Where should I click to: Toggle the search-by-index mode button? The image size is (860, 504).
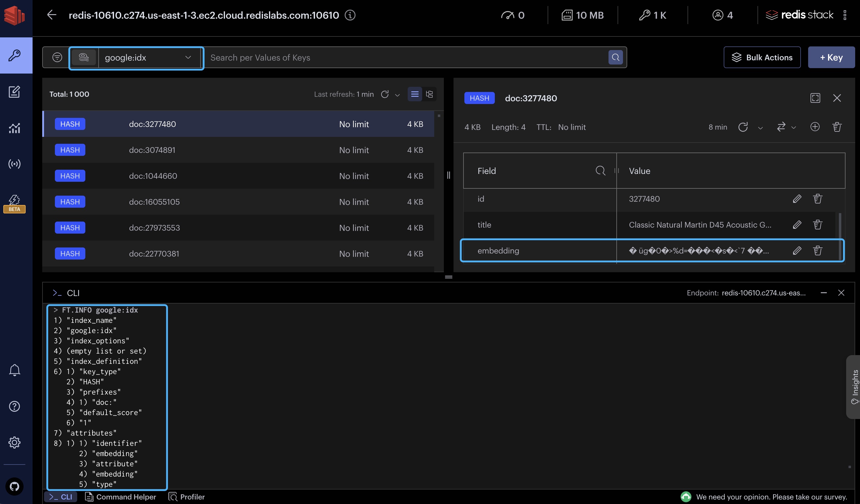(84, 57)
